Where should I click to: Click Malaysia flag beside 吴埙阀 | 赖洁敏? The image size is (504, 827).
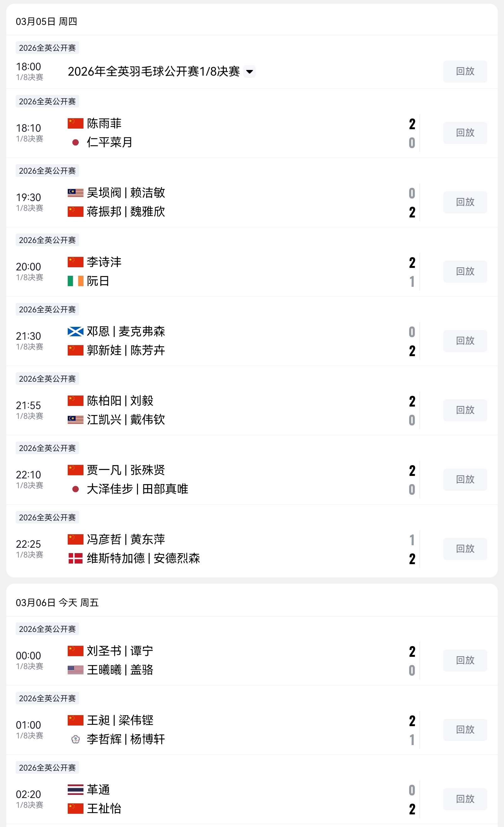[x=75, y=193]
